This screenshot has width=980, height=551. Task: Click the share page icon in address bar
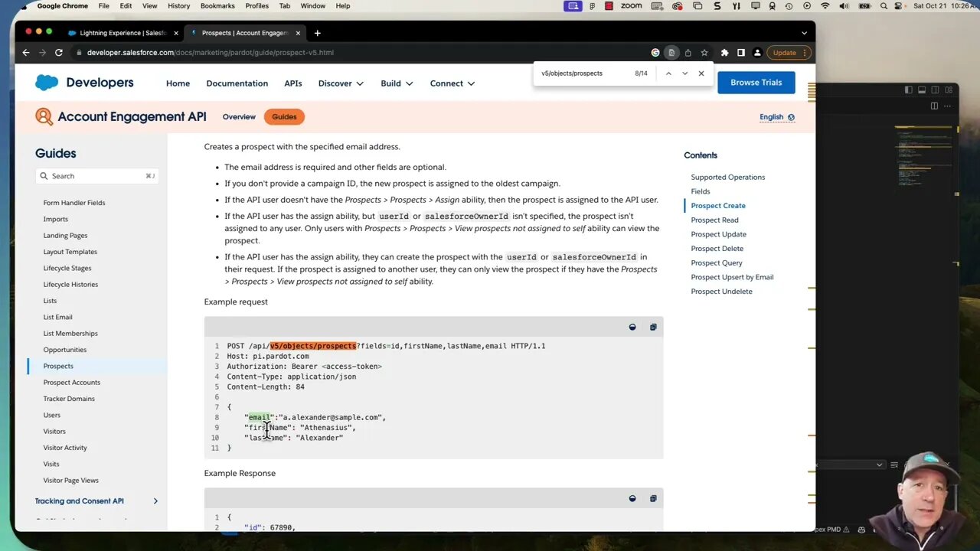coord(688,53)
